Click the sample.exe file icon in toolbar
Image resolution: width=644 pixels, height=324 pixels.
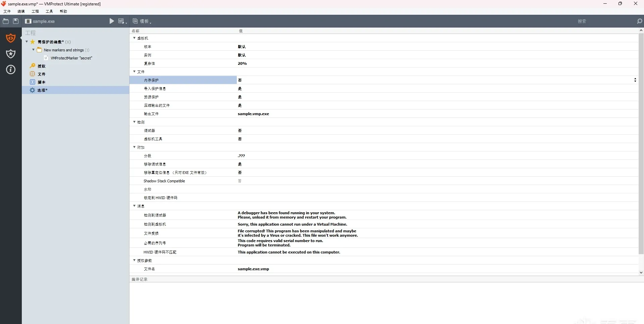click(28, 21)
